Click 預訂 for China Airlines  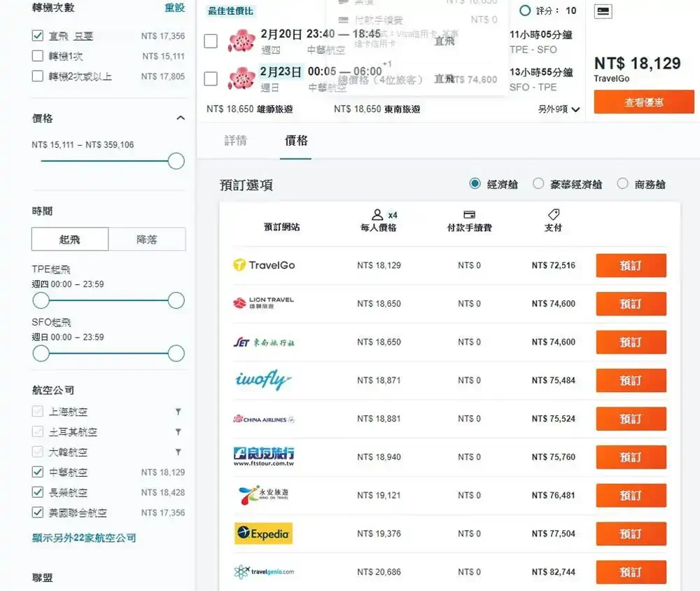coord(631,419)
